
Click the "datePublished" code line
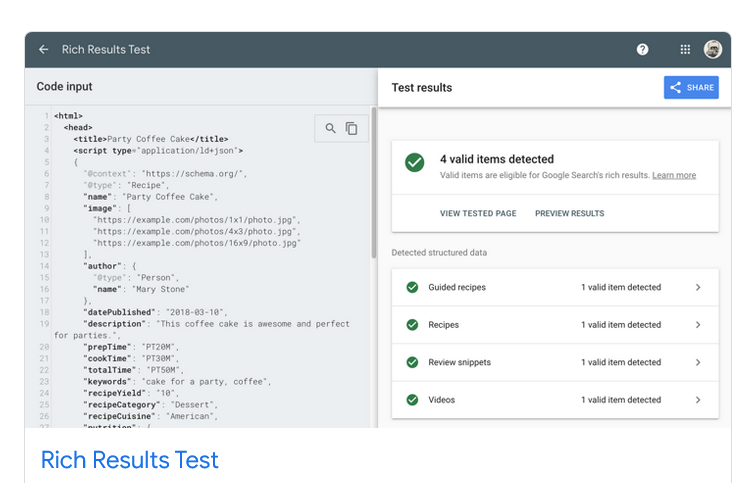click(155, 313)
